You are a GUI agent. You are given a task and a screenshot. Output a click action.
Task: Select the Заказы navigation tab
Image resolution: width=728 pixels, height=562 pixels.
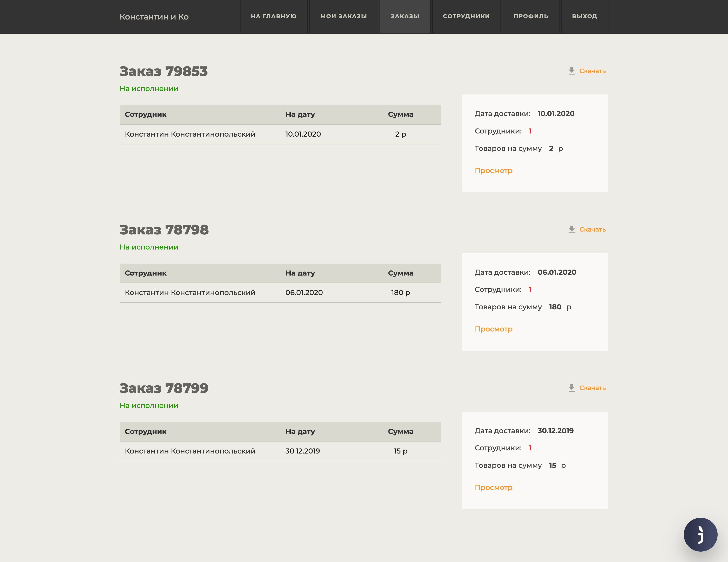(405, 16)
